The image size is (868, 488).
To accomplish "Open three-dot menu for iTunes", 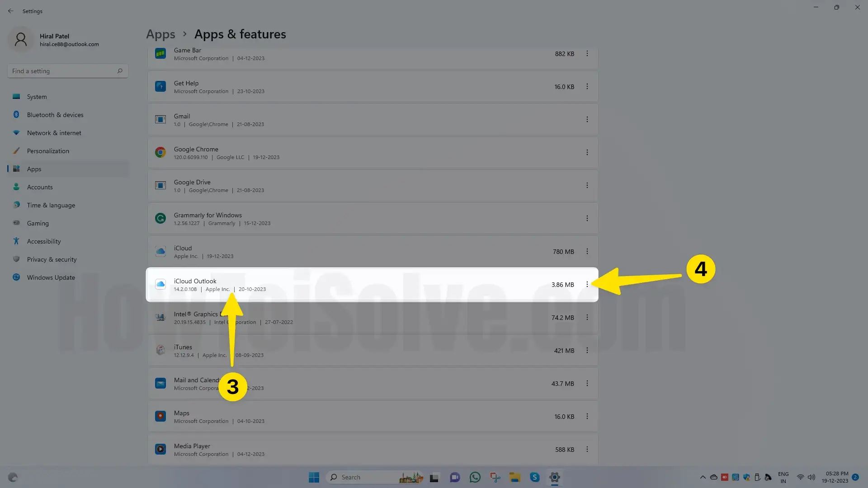I will pyautogui.click(x=587, y=350).
